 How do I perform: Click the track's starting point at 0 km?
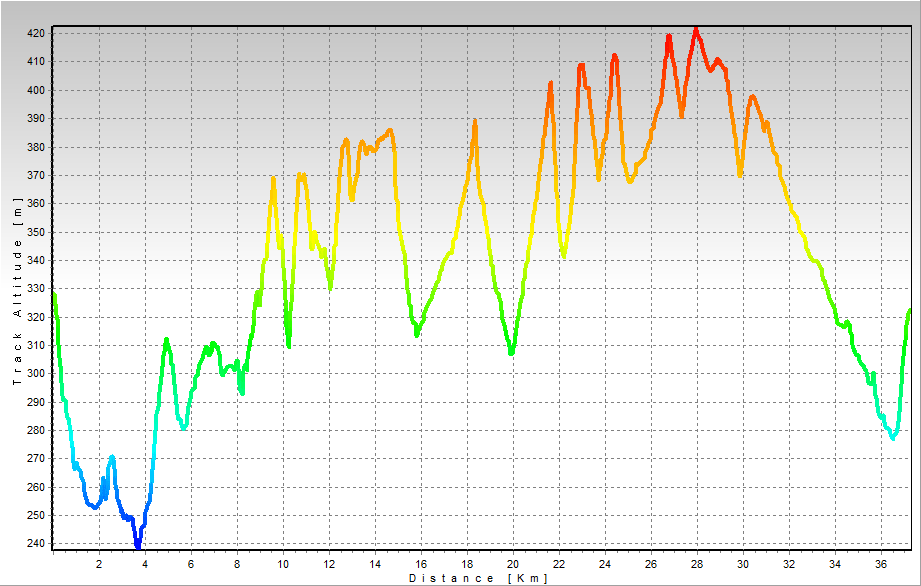[x=54, y=294]
